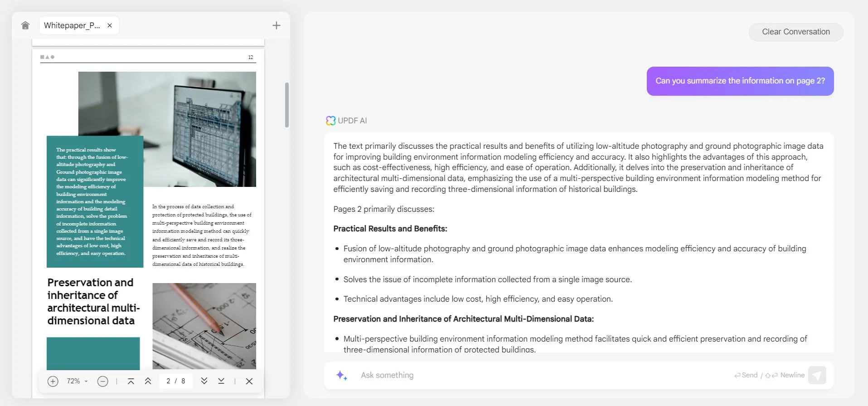Click the paper plane send button
This screenshot has width=868, height=406.
817,375
